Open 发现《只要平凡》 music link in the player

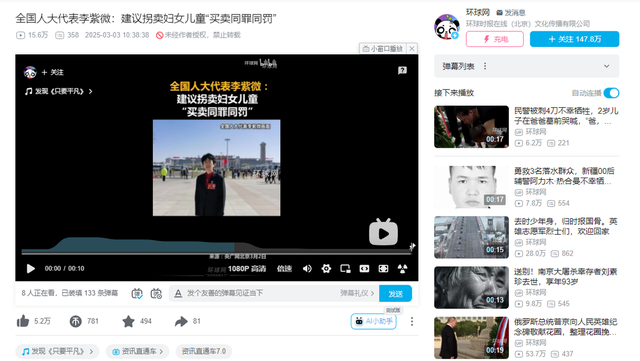[x=58, y=91]
